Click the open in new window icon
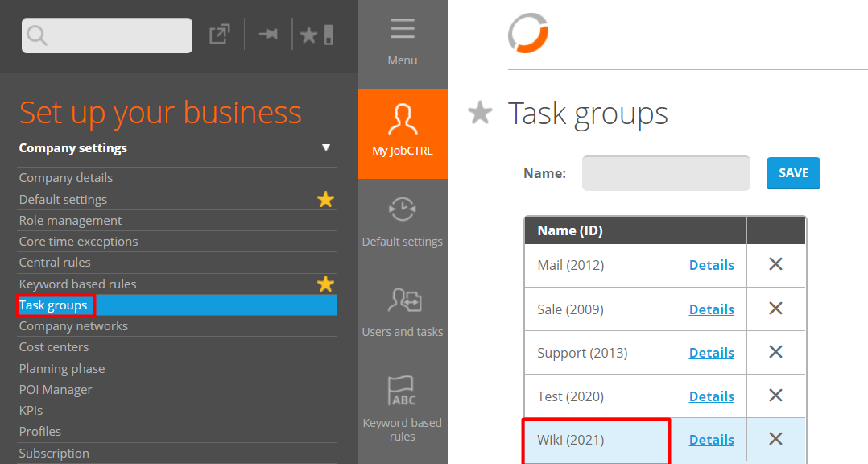 click(x=219, y=35)
